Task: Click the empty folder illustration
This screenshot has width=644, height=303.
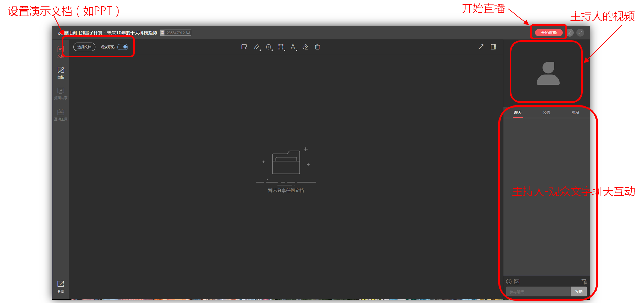Action: (x=286, y=166)
